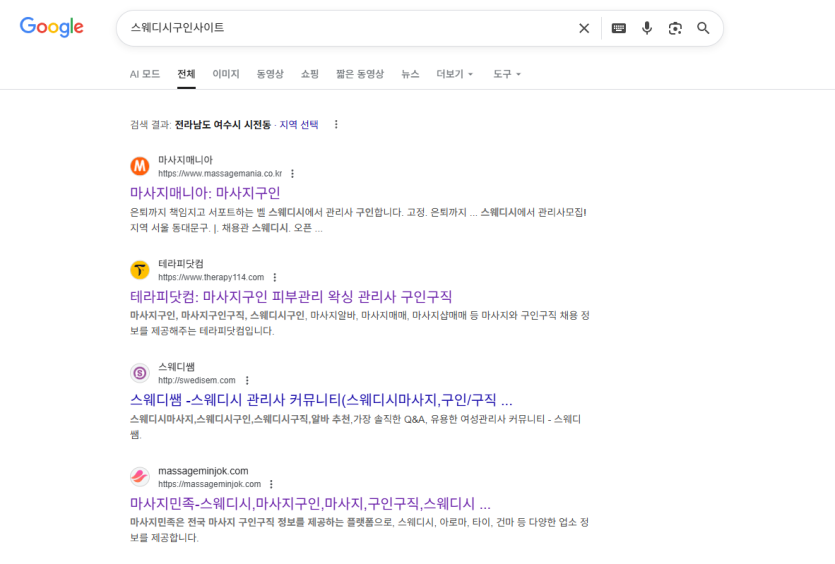Screen dimensions: 835x564
Task: Expand the 도구 dropdown
Action: 507,74
